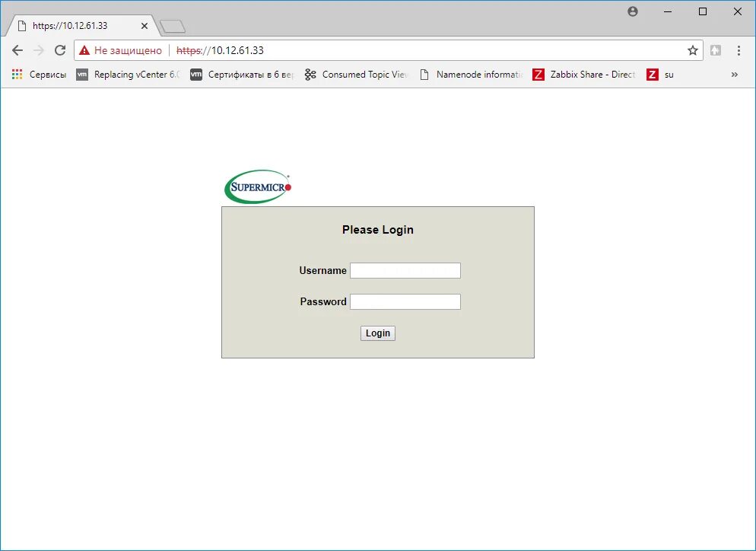Open the 'Consumed Topic View' bookmark
This screenshot has height=551, width=756.
pyautogui.click(x=356, y=75)
